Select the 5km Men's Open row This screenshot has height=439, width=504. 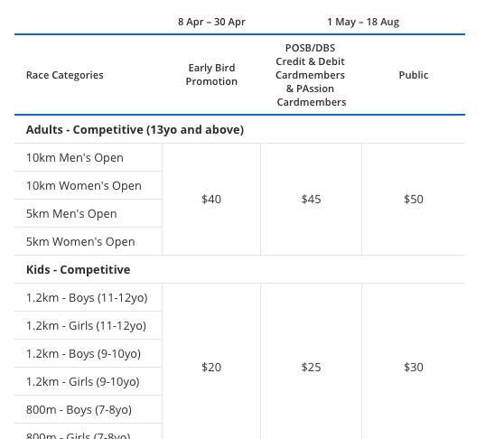(89, 213)
